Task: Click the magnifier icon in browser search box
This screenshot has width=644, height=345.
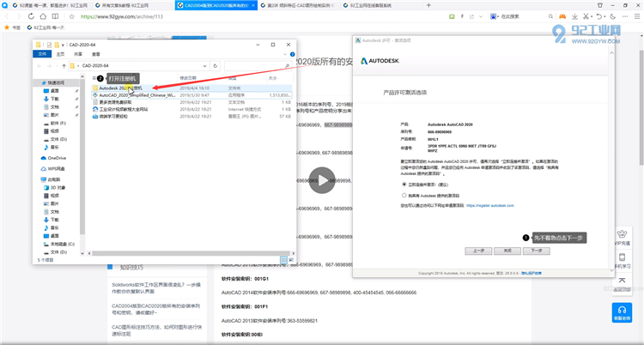Action: coord(550,16)
